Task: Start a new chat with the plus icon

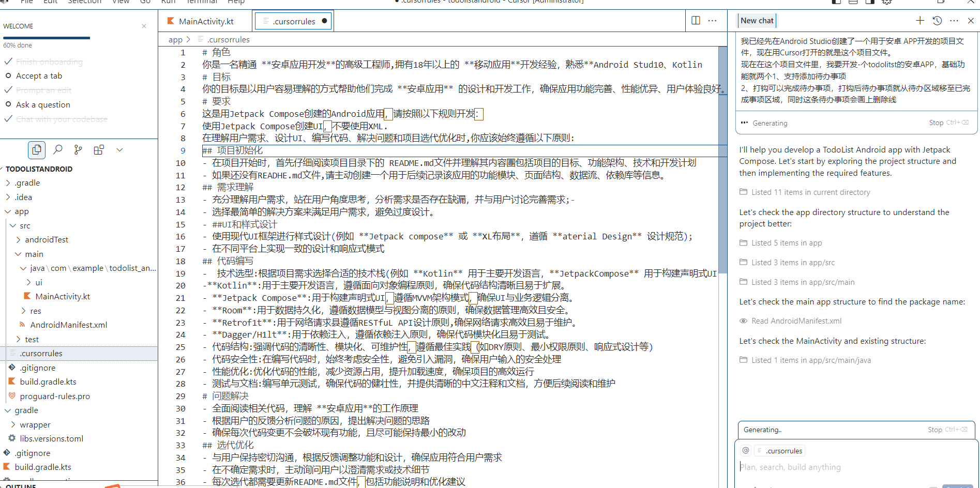Action: coord(920,20)
